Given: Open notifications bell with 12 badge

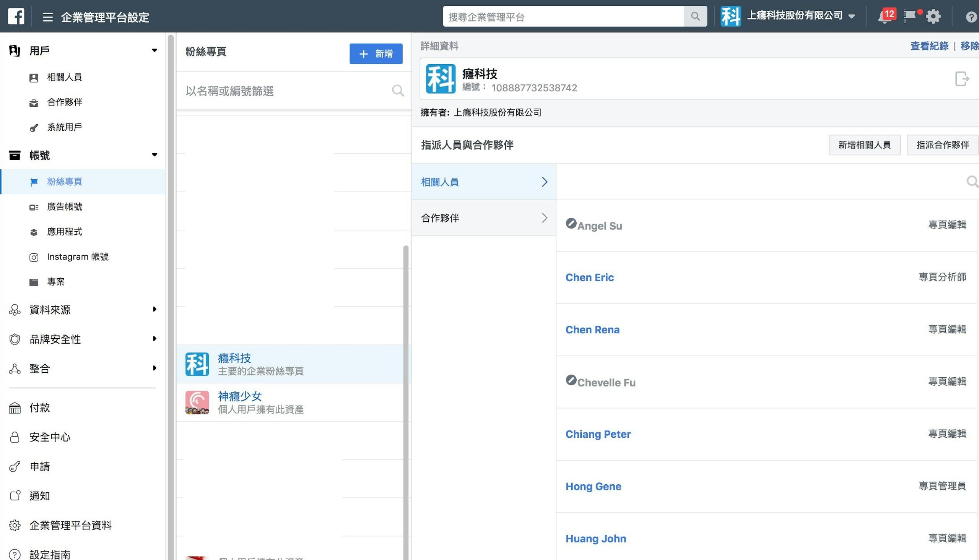Looking at the screenshot, I should coord(885,16).
